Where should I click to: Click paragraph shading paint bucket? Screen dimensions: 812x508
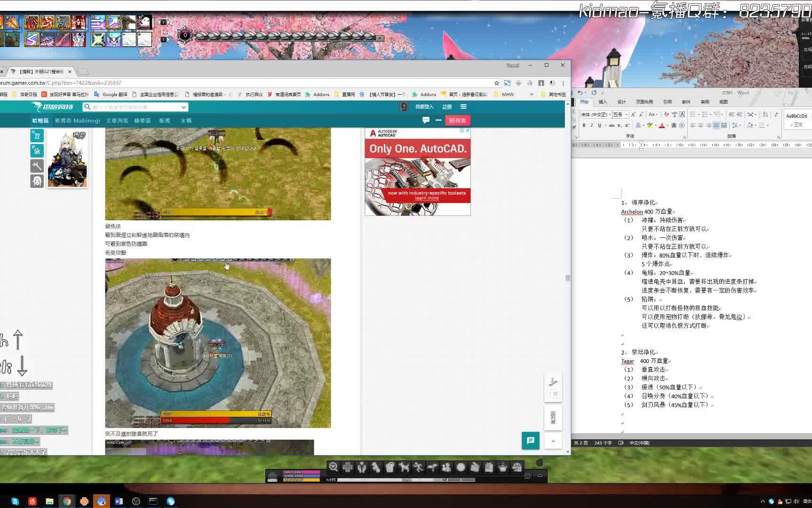pyautogui.click(x=750, y=125)
